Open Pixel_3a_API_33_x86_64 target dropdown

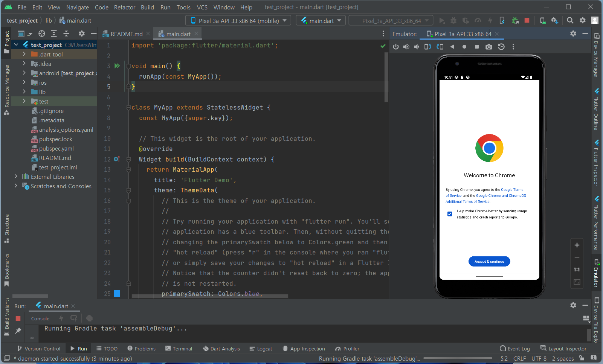pos(391,21)
